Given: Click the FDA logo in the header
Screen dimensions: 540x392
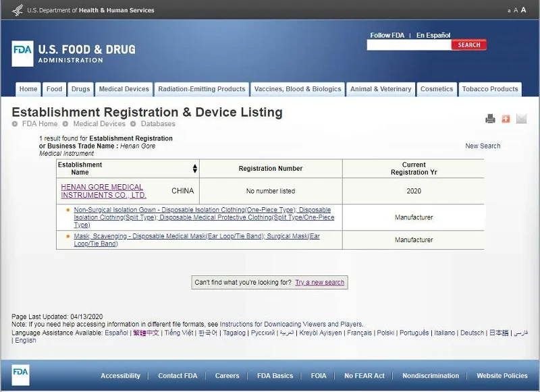Looking at the screenshot, I should tap(22, 54).
